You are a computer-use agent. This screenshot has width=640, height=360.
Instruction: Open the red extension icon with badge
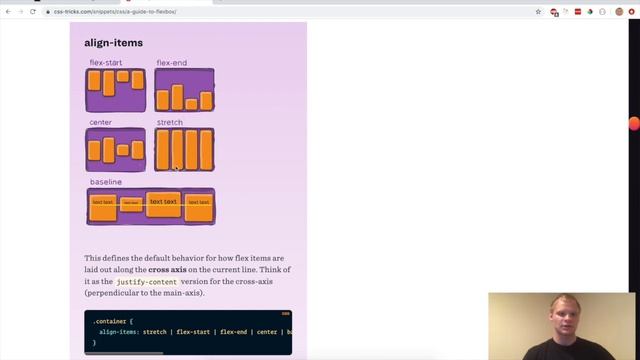(554, 12)
